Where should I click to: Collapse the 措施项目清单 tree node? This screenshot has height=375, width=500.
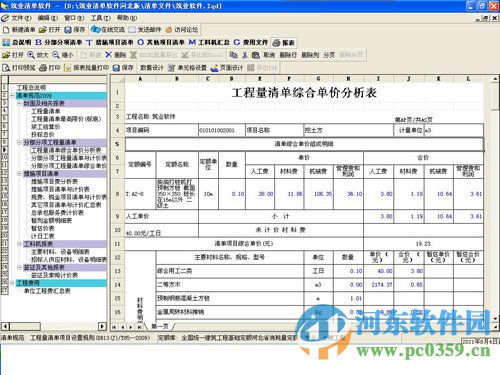coord(19,174)
